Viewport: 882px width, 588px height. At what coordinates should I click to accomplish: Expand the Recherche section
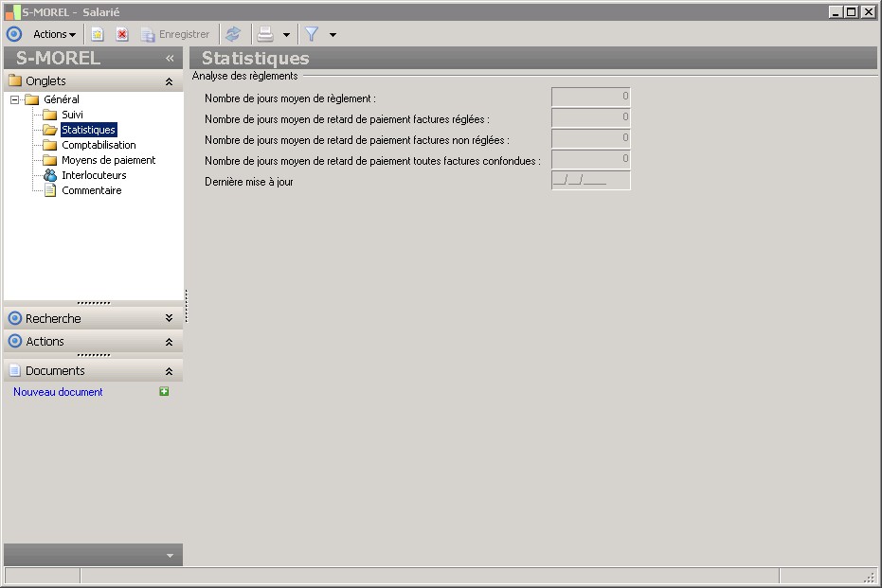[169, 318]
